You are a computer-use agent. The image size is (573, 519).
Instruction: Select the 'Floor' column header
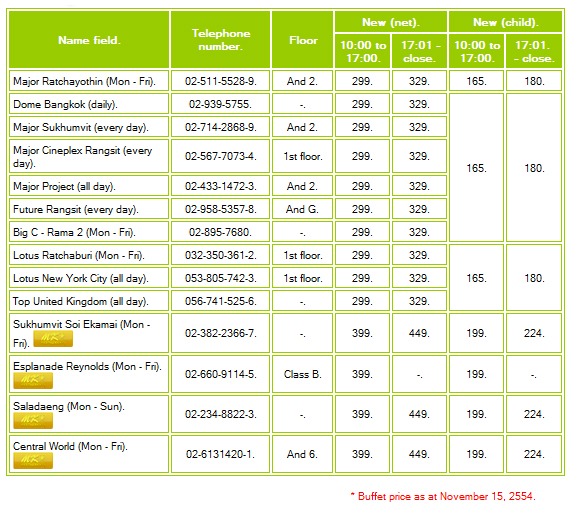click(303, 40)
